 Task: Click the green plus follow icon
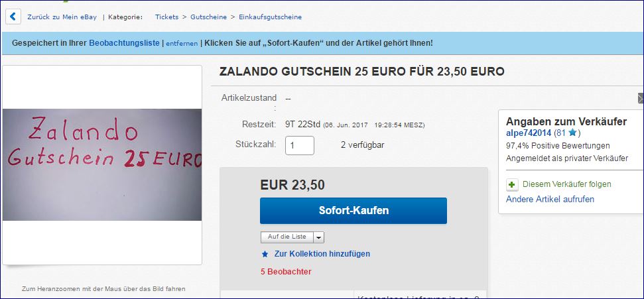[x=511, y=185]
